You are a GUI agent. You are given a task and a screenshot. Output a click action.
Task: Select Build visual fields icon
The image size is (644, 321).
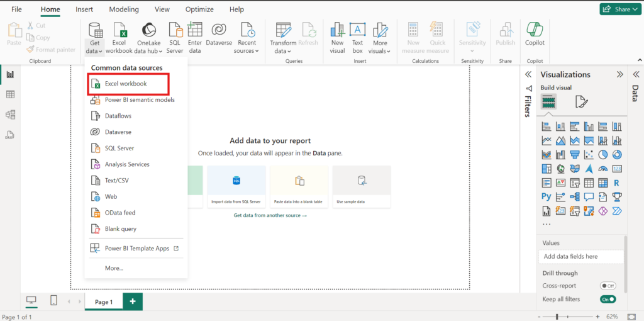tap(548, 101)
